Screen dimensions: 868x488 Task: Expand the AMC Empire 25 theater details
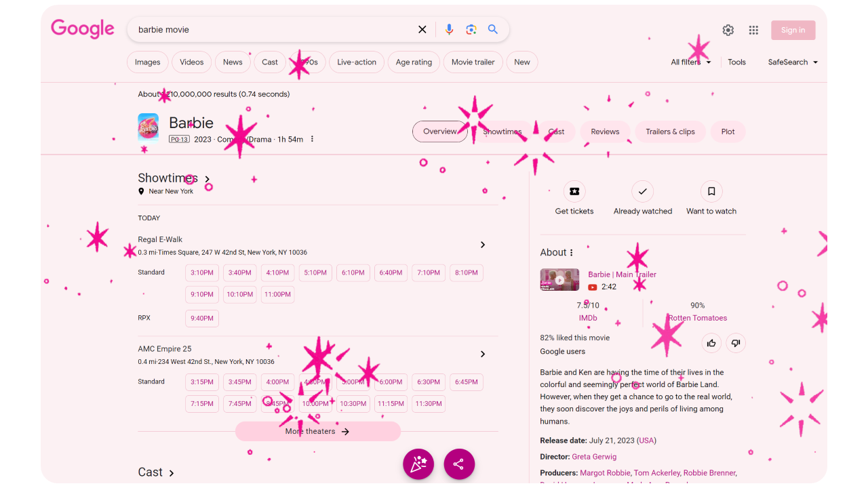[483, 354]
